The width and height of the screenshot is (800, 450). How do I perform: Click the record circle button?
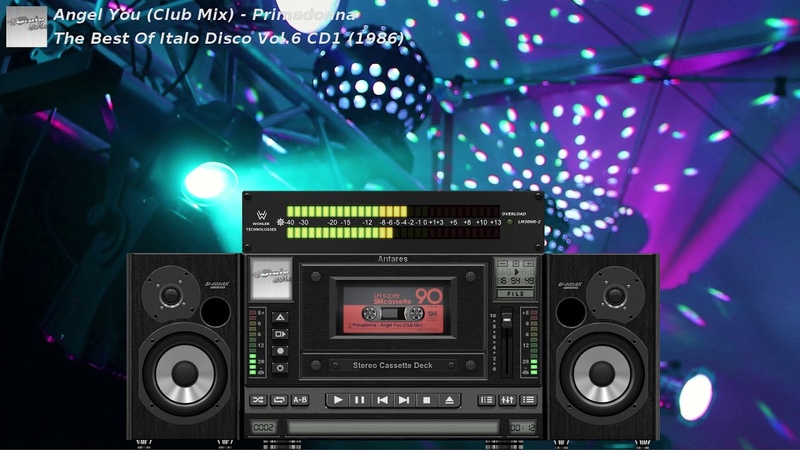coord(280,351)
